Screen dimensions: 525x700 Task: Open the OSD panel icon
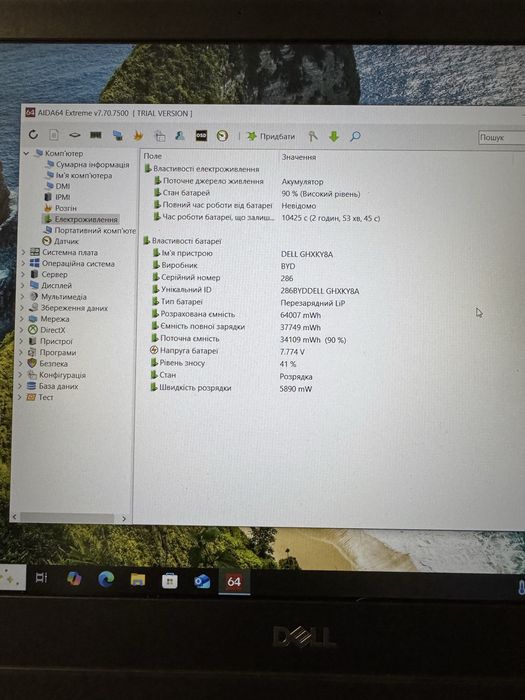click(201, 136)
